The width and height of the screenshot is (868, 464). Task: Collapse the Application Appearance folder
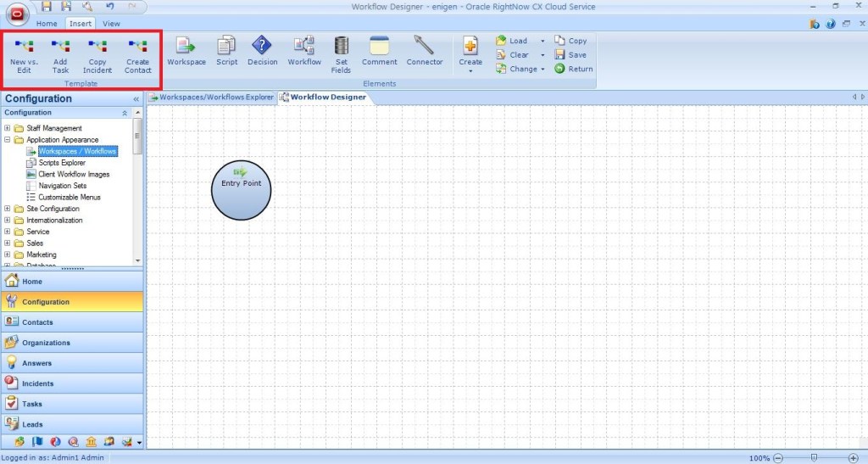pyautogui.click(x=8, y=140)
